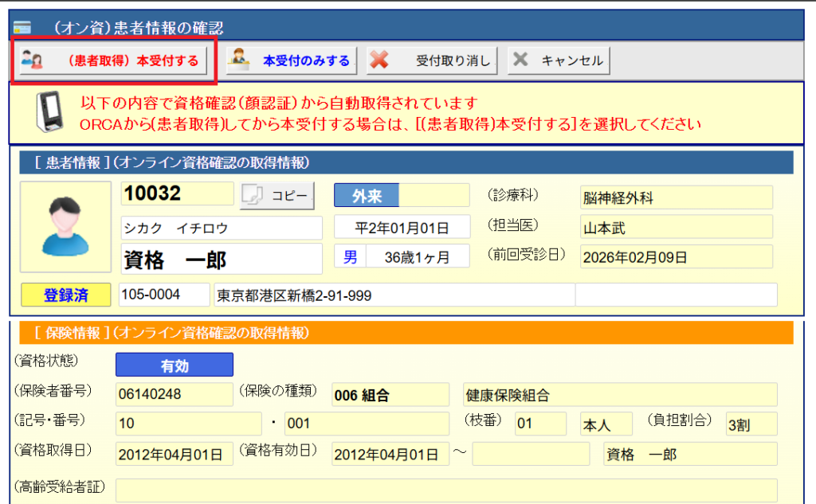
Task: Click the patient avatar photo
Action: coord(65,227)
